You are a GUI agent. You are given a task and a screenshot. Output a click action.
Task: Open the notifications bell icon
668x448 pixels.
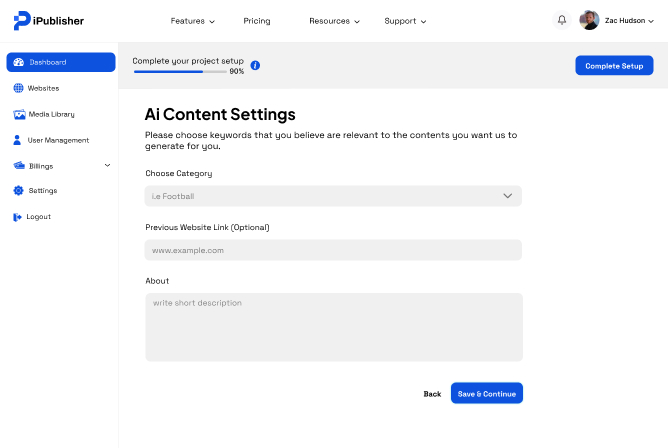tap(562, 20)
